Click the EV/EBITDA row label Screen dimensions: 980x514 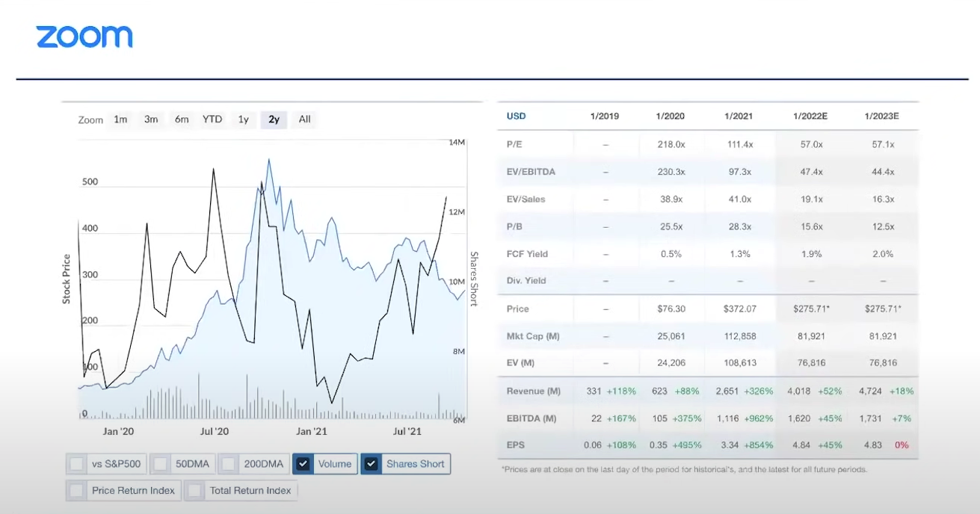(x=531, y=172)
